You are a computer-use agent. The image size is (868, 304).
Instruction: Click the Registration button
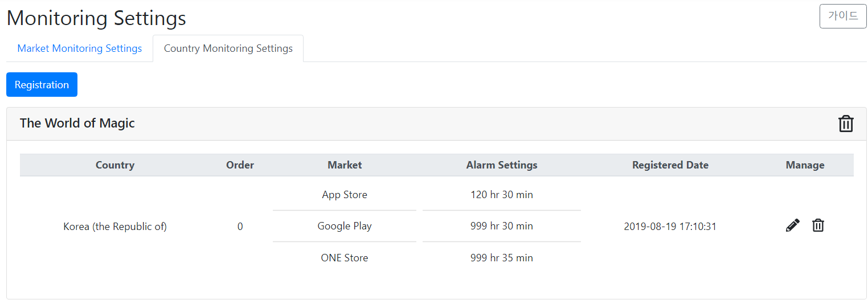[42, 85]
